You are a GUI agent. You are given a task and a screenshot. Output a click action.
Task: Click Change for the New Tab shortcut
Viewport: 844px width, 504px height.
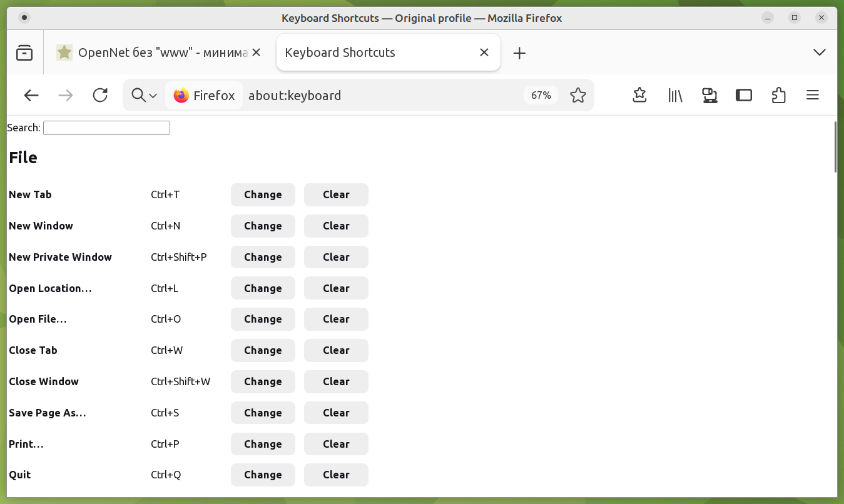coord(263,194)
